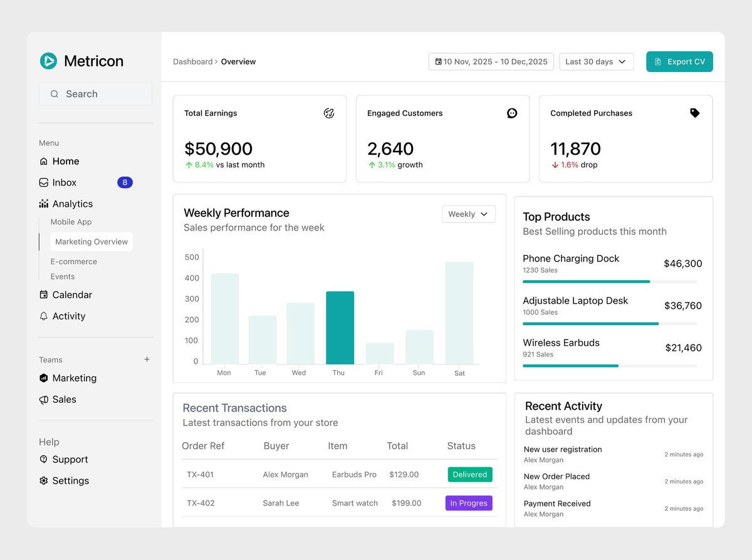Screen dimensions: 752x560
Task: Click the Calendar icon in sidebar
Action: tap(43, 294)
